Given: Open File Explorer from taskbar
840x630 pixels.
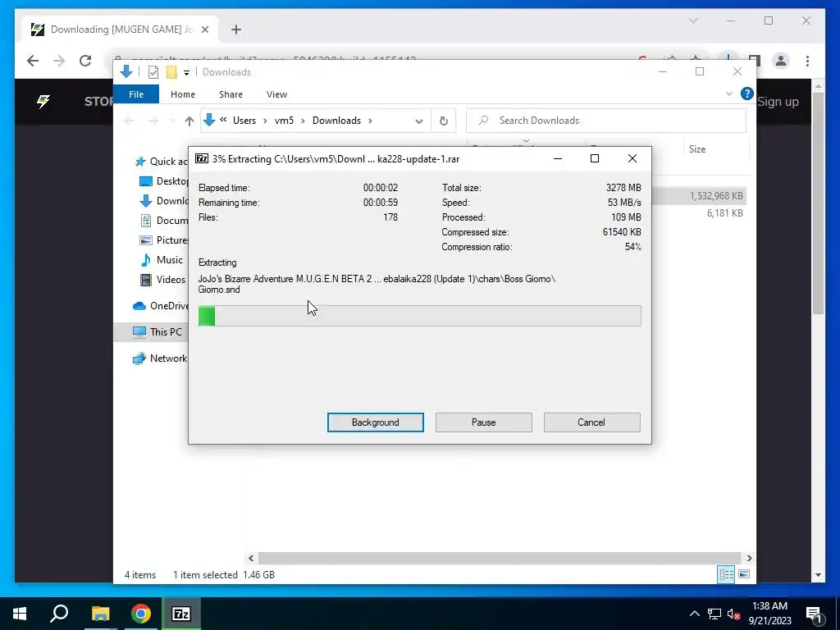Looking at the screenshot, I should (100, 614).
